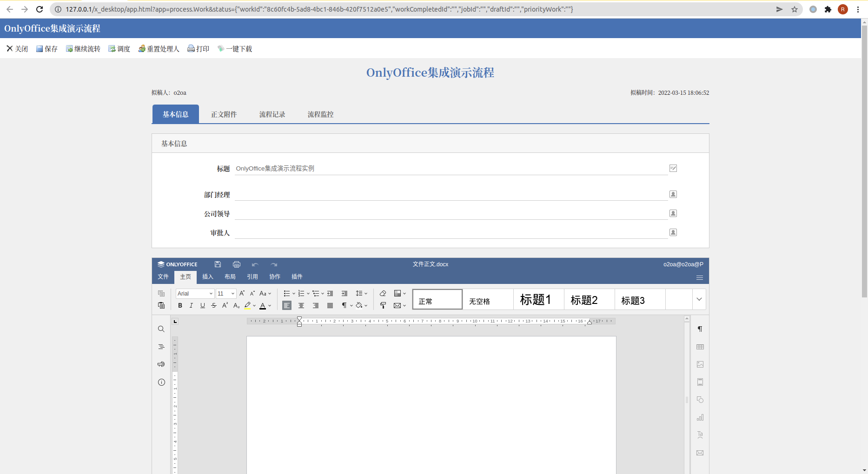Toggle underline formatting

202,305
